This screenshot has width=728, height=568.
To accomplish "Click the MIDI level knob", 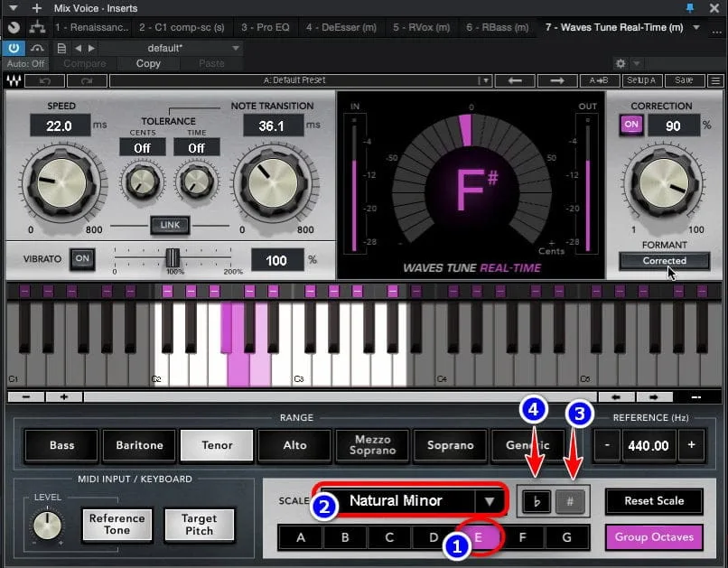I will click(47, 526).
